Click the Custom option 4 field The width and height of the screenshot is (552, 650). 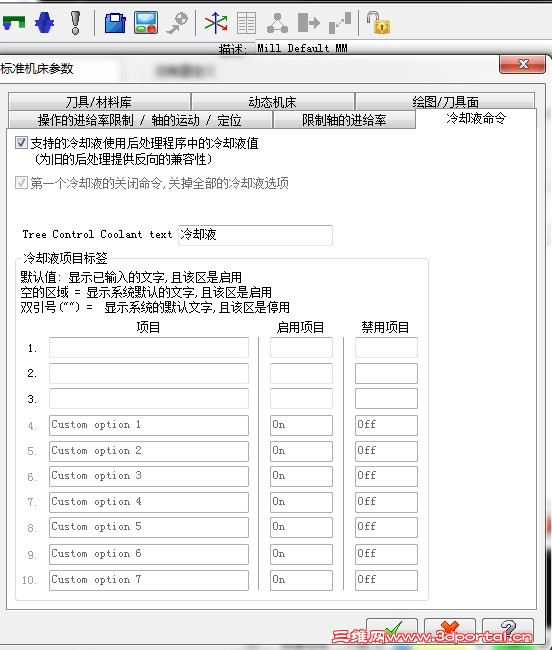149,502
